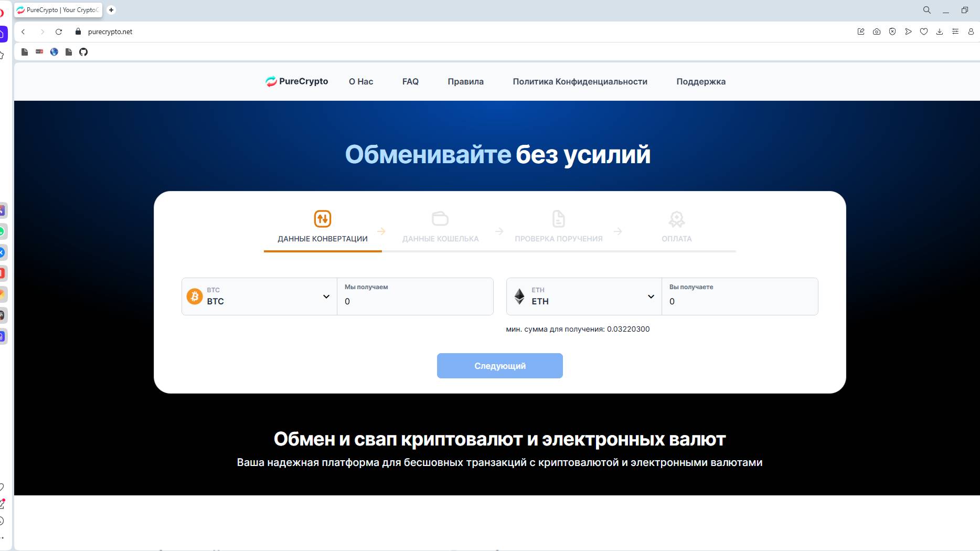
Task: Click the padlock site security icon
Action: [x=78, y=31]
